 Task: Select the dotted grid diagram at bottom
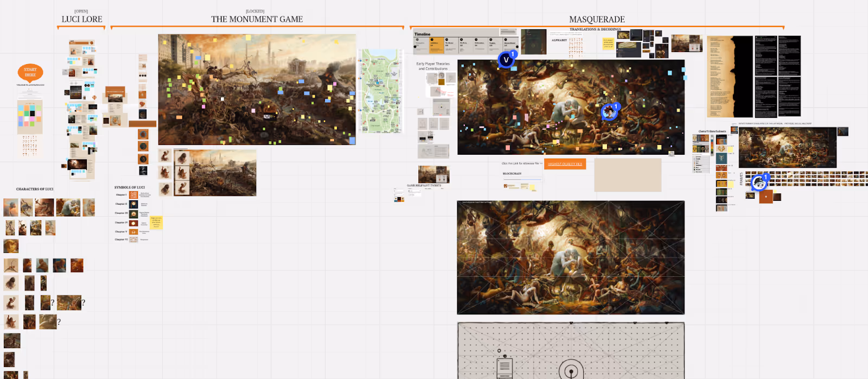pos(571,350)
